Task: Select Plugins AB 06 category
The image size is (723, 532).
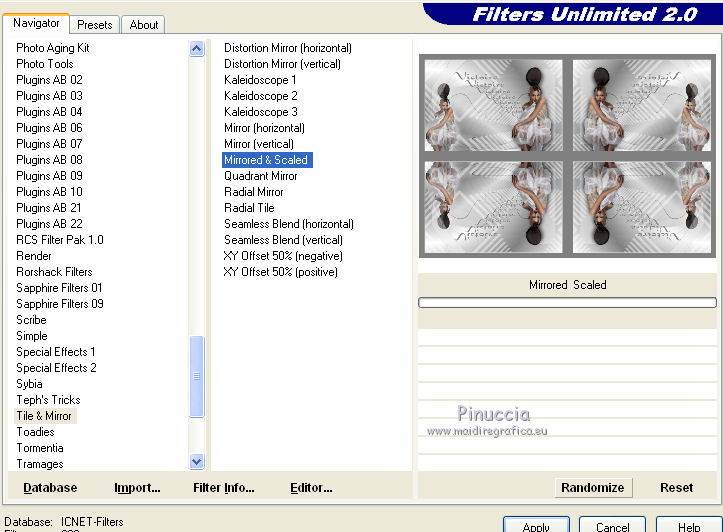Action: tap(49, 128)
